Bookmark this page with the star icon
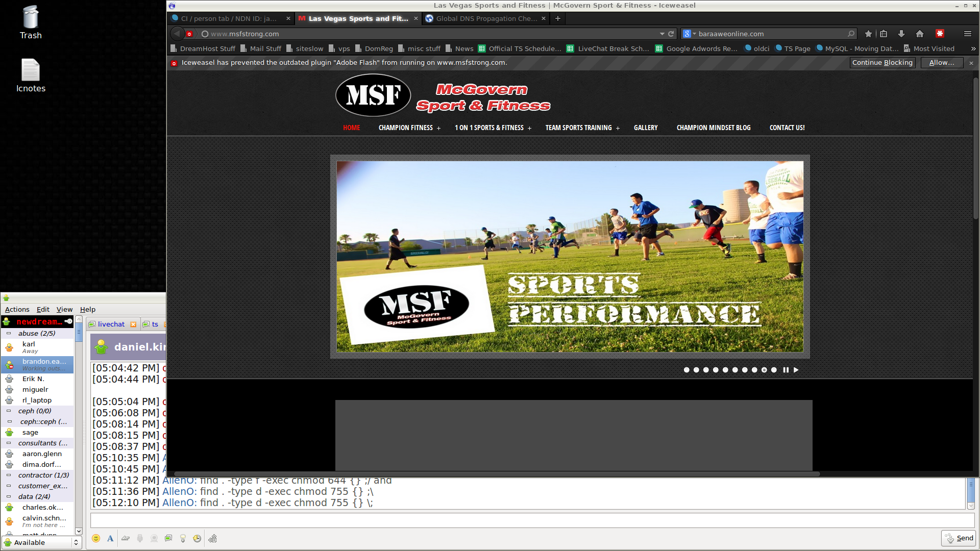The width and height of the screenshot is (980, 551). pos(868,34)
